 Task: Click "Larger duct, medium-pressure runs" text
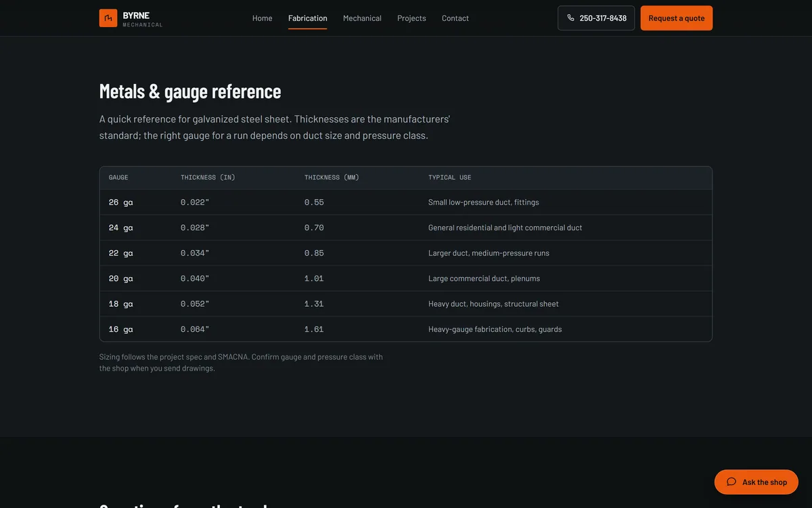coord(489,253)
